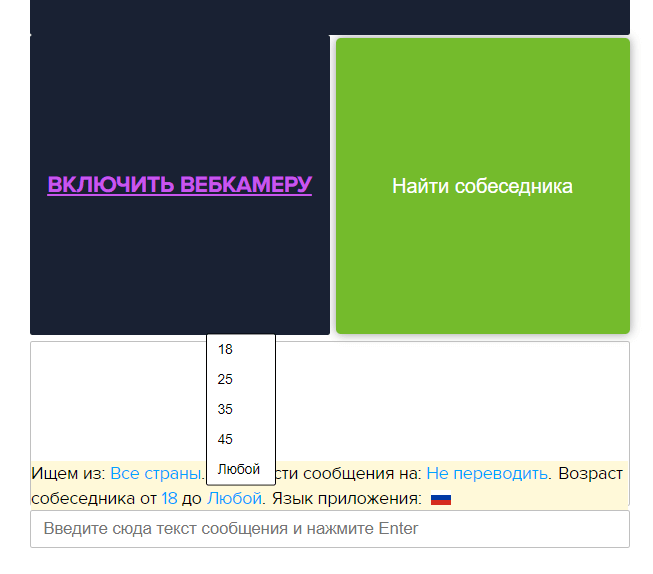This screenshot has height=574, width=653.
Task: Choose Любой in the age list
Action: click(241, 469)
